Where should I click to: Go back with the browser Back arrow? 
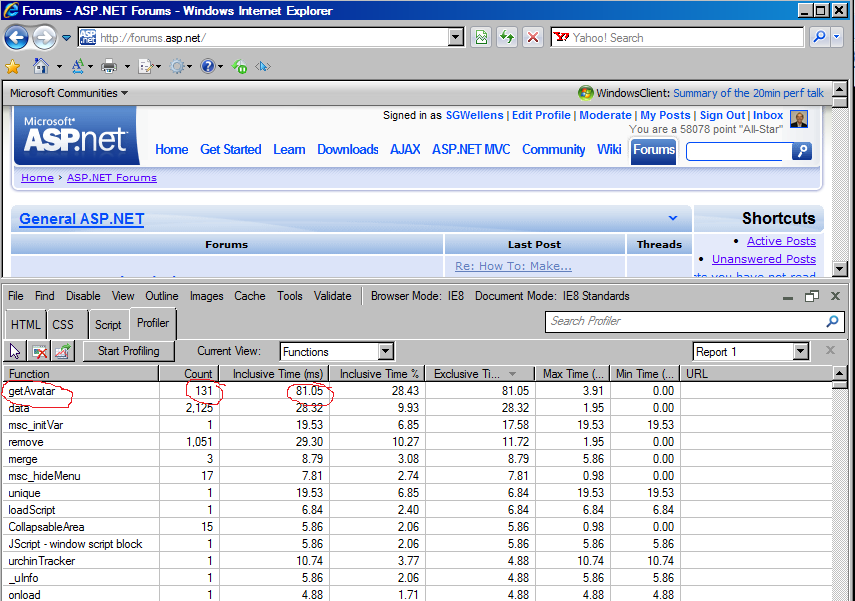(x=16, y=38)
